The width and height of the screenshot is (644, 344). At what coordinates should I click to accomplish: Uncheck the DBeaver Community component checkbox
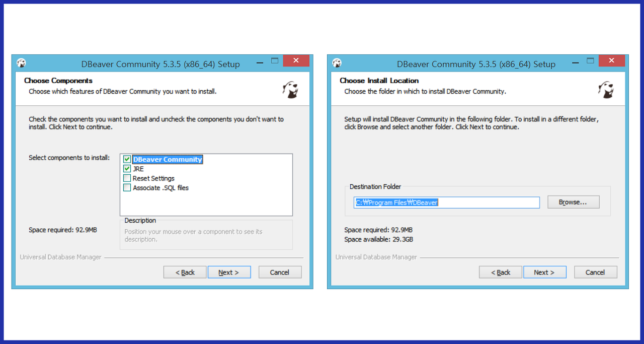click(x=127, y=159)
